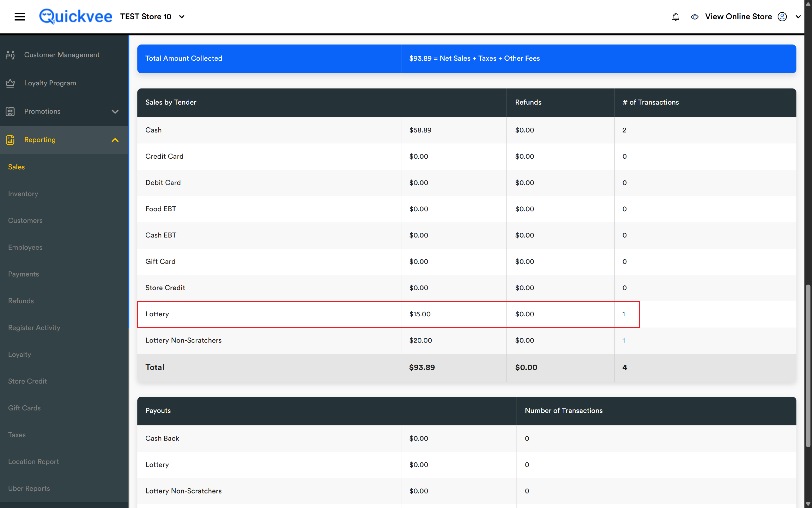Click the Refunds column header

[528, 102]
